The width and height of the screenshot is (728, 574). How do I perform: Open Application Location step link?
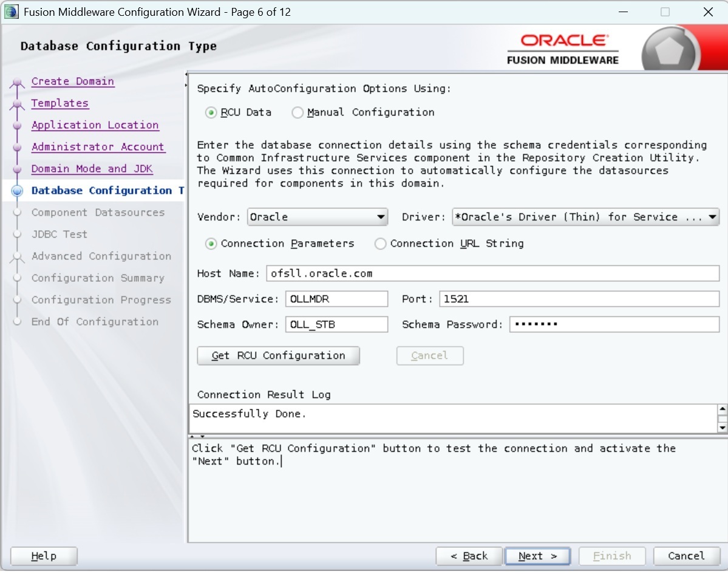pyautogui.click(x=95, y=125)
